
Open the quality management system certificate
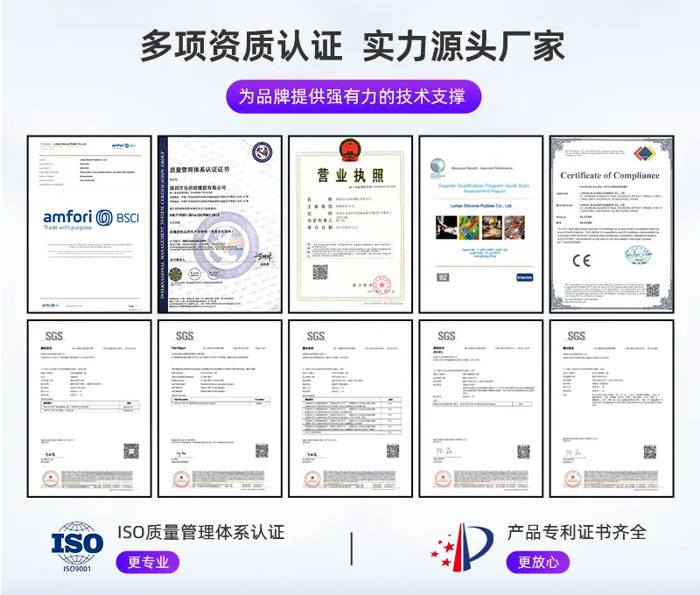point(220,225)
